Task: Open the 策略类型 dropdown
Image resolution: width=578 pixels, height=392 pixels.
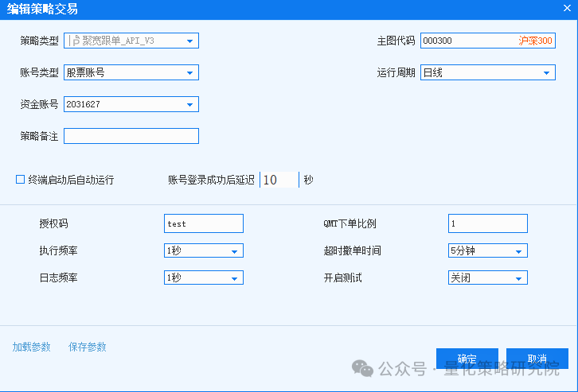Action: 131,41
